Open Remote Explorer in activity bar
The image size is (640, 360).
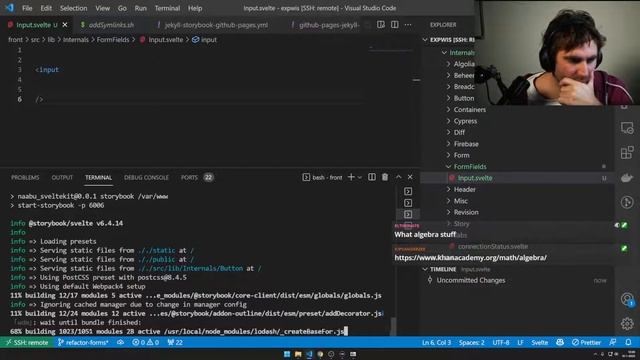point(627,128)
